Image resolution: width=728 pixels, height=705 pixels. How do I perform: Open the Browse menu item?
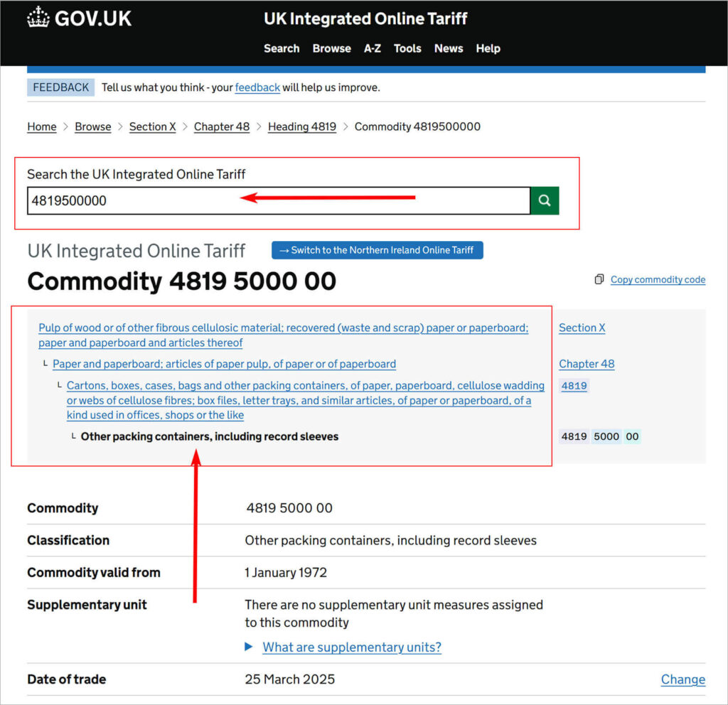point(331,48)
